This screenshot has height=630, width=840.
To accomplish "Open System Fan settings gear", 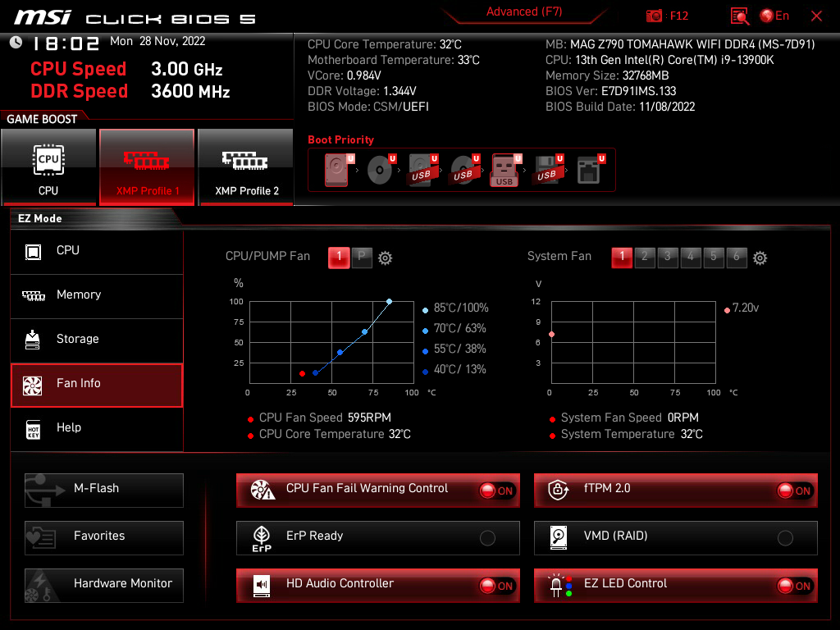I will pos(760,258).
